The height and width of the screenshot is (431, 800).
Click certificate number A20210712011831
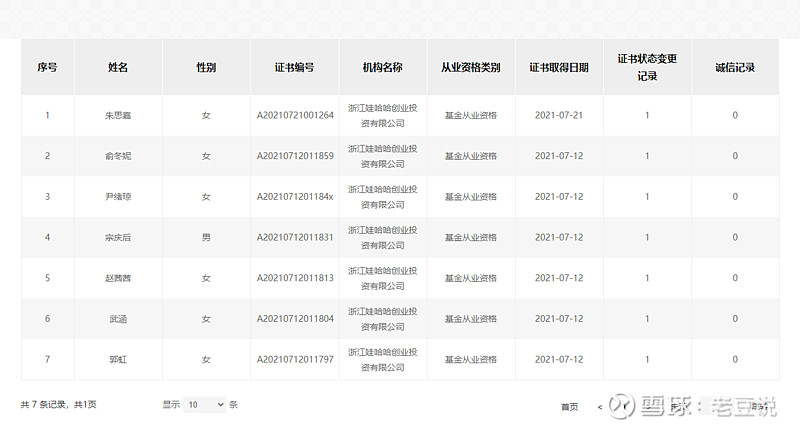coord(295,237)
